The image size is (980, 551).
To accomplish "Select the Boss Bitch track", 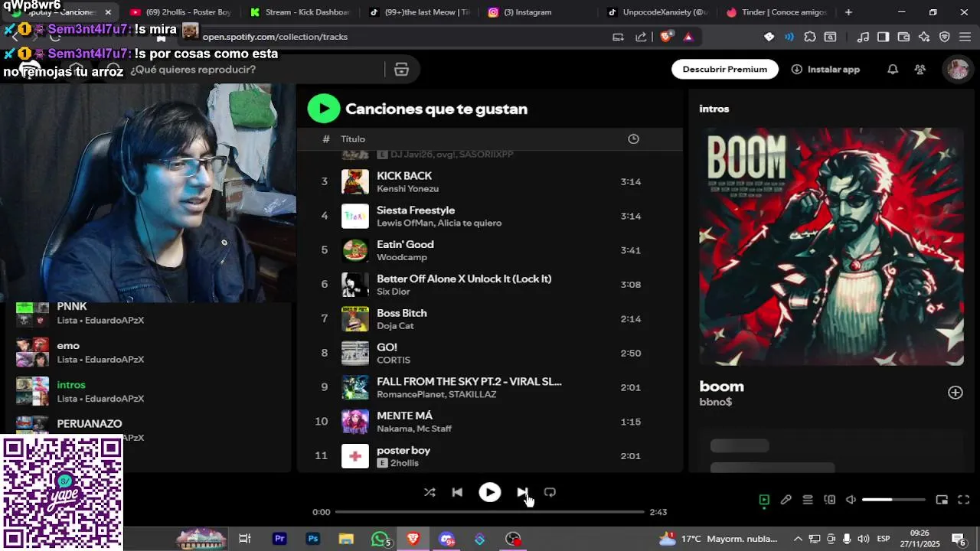I will (490, 318).
